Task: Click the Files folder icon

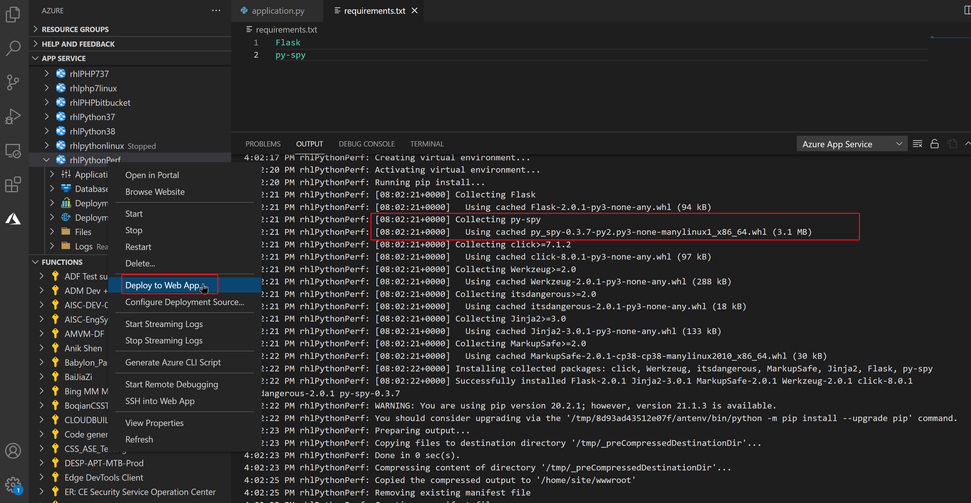Action: click(x=66, y=232)
